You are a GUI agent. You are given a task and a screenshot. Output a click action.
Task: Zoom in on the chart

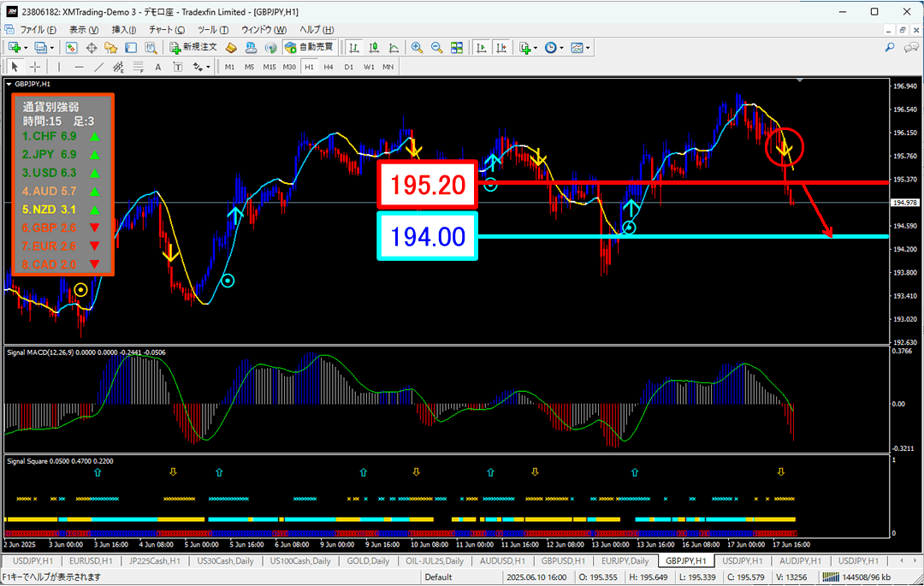(417, 48)
